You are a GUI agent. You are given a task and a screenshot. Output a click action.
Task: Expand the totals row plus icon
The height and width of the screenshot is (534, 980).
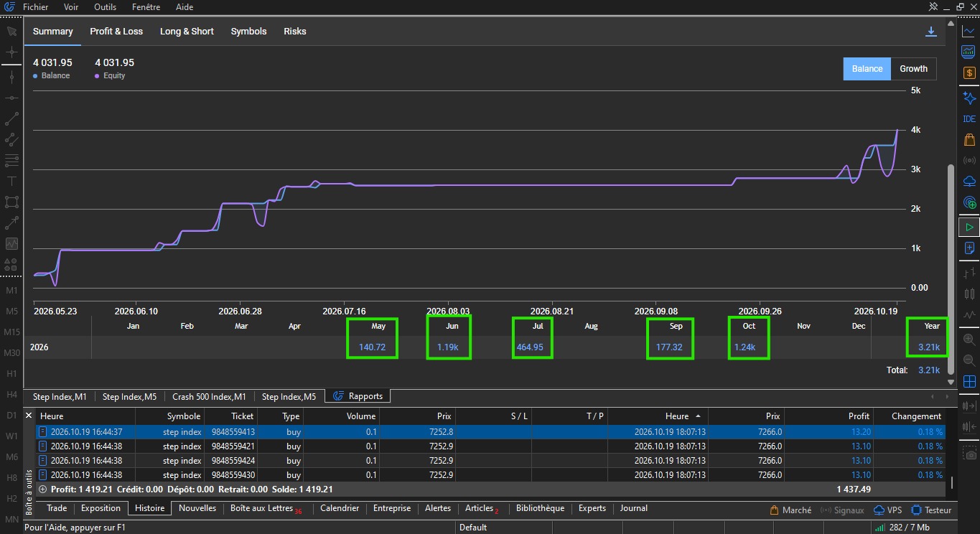coord(42,489)
